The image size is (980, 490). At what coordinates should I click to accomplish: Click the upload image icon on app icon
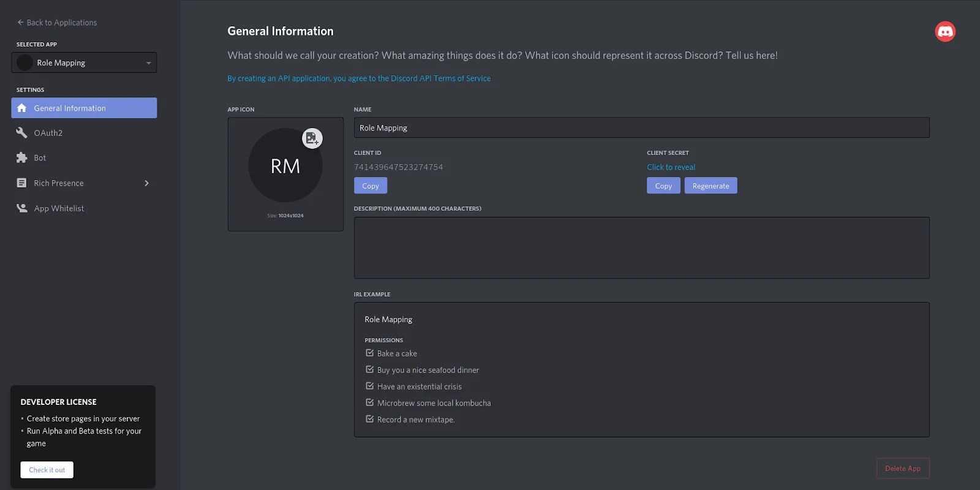tap(312, 138)
